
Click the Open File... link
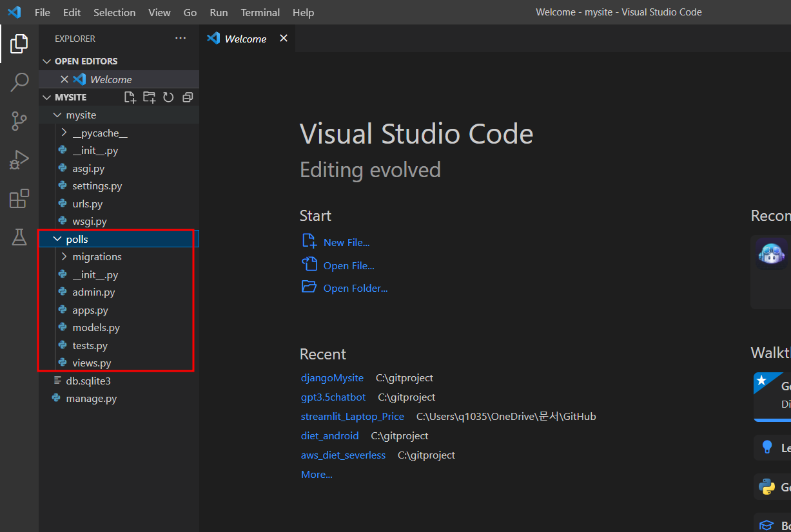coord(349,265)
